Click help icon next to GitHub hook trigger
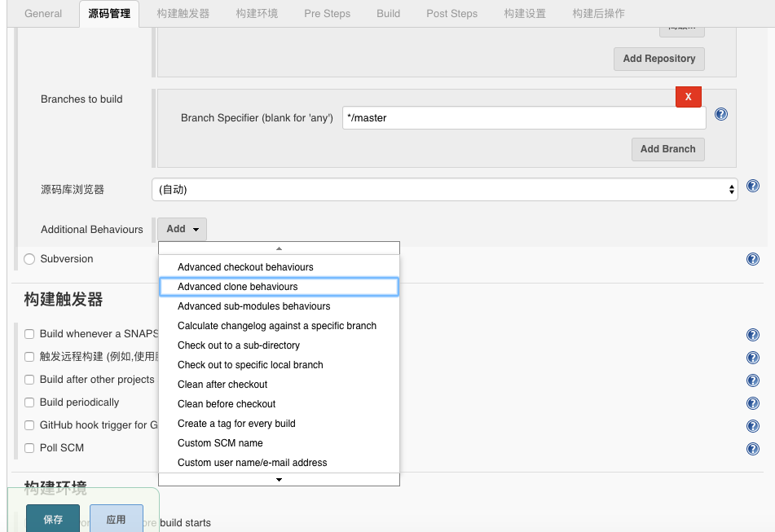Image resolution: width=775 pixels, height=532 pixels. pos(752,425)
